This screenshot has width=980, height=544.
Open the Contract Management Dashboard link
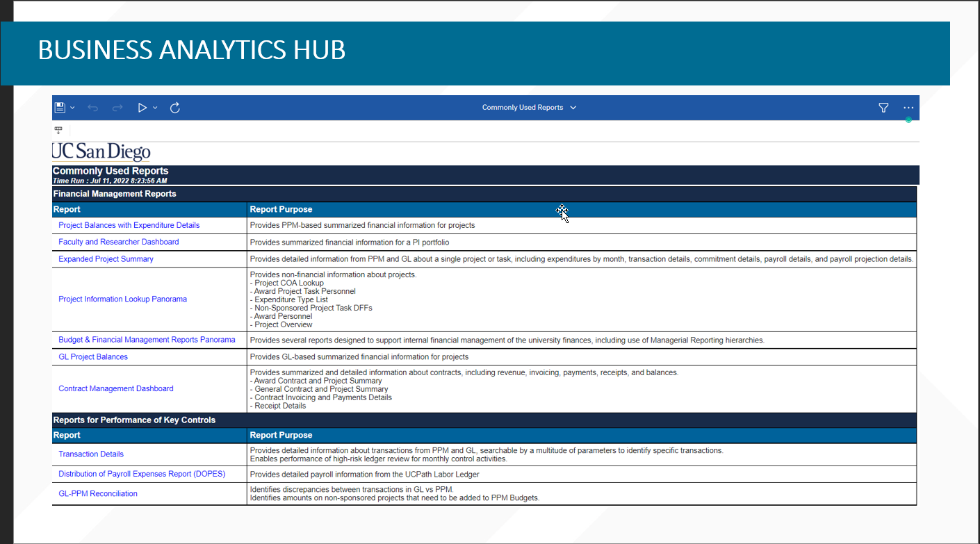click(x=116, y=389)
